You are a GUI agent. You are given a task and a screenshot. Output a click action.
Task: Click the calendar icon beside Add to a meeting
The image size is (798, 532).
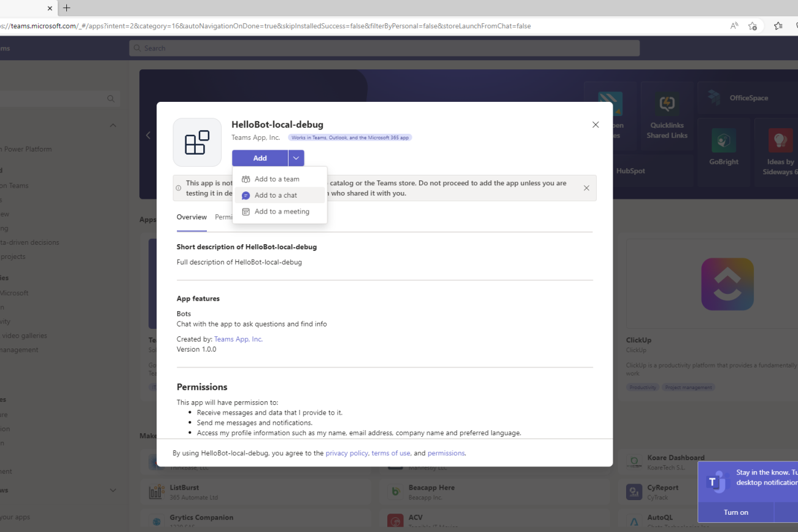[x=246, y=212]
